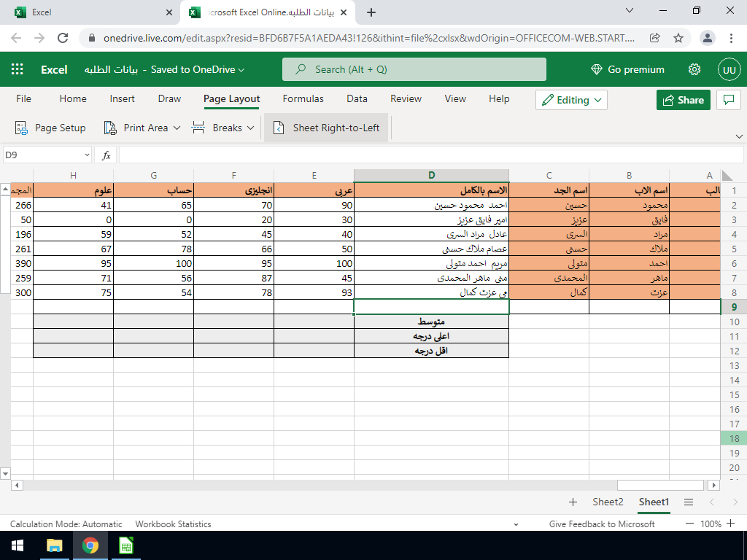Bookmark this page with star icon
Screen dimensions: 747x560
click(x=678, y=38)
